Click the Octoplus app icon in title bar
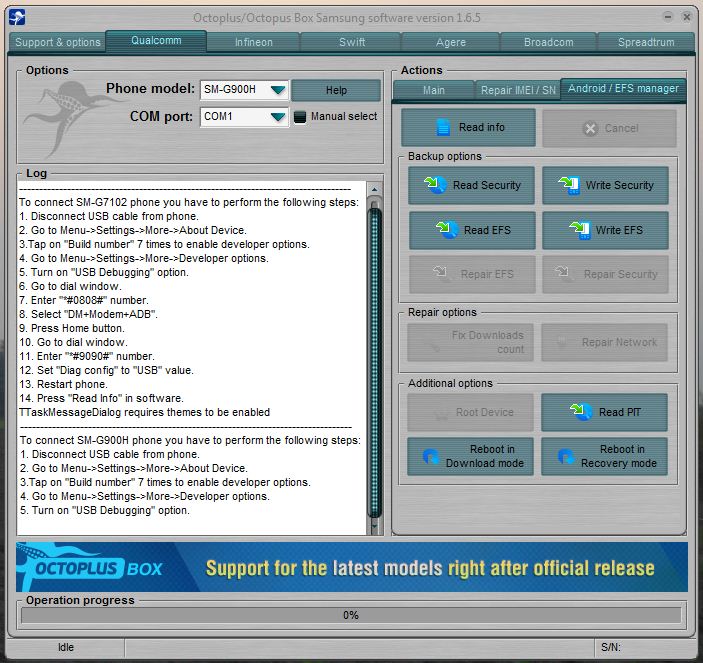 click(17, 17)
